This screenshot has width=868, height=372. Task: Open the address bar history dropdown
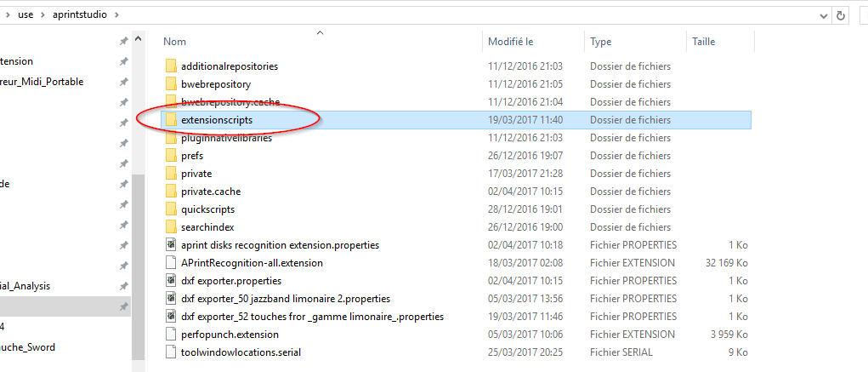(x=823, y=15)
